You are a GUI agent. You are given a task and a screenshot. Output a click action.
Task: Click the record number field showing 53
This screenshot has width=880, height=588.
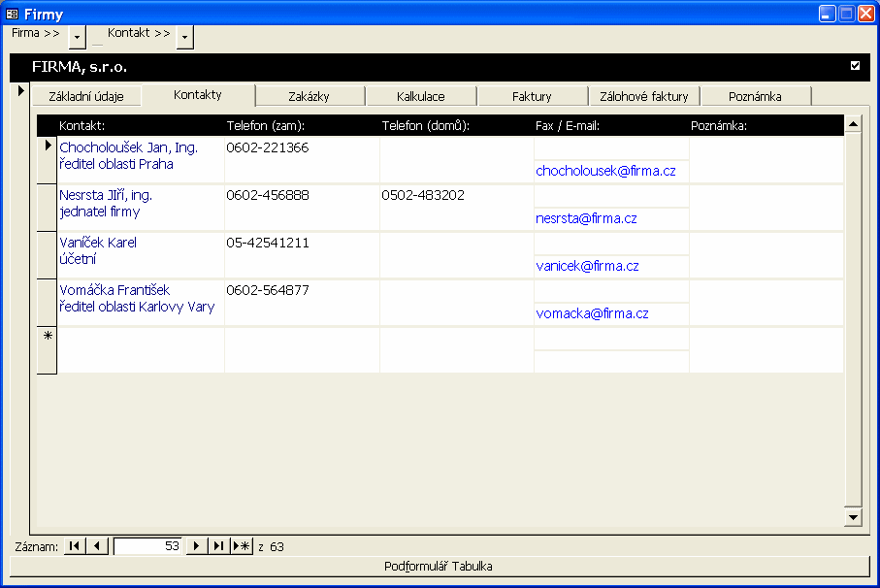point(148,546)
